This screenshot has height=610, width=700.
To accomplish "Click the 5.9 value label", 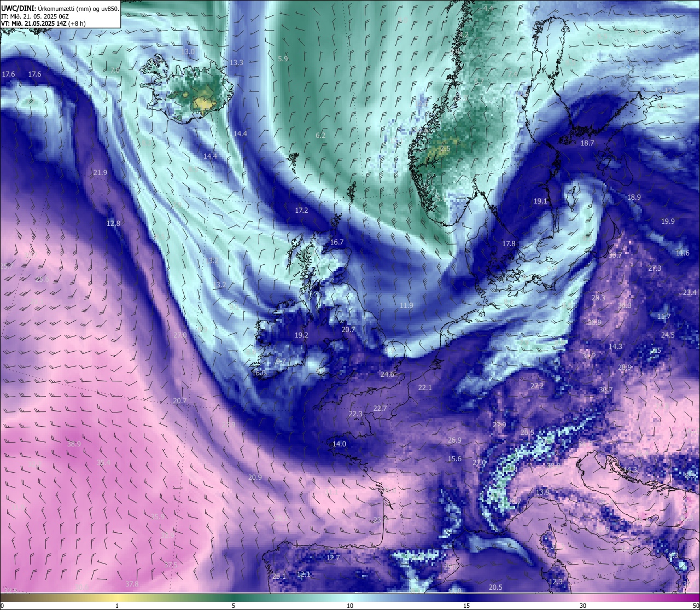I will [283, 58].
